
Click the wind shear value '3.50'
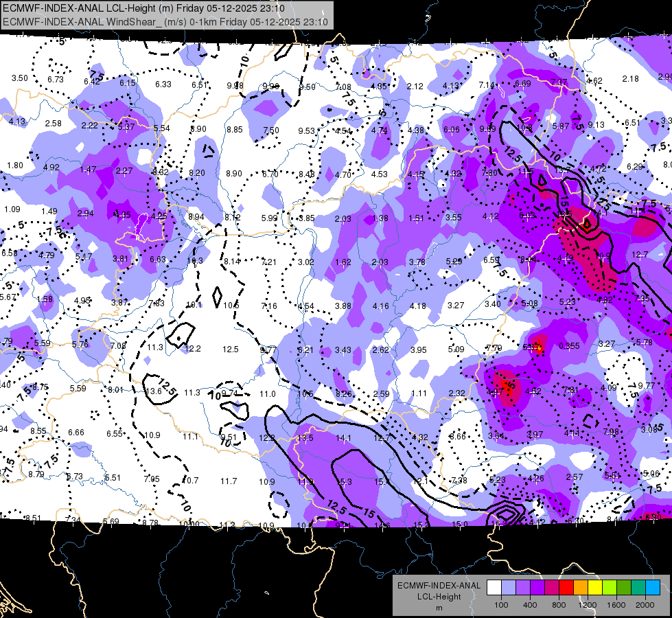[20, 78]
